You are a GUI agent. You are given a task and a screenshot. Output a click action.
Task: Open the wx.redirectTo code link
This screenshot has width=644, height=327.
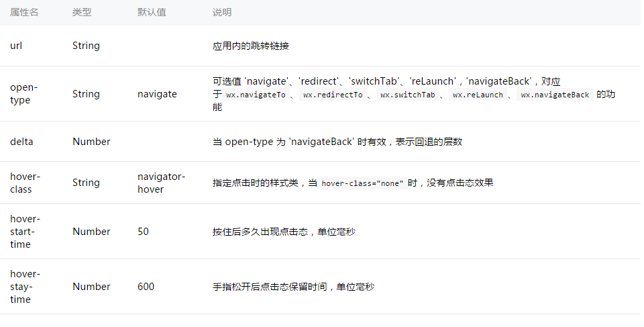click(333, 95)
